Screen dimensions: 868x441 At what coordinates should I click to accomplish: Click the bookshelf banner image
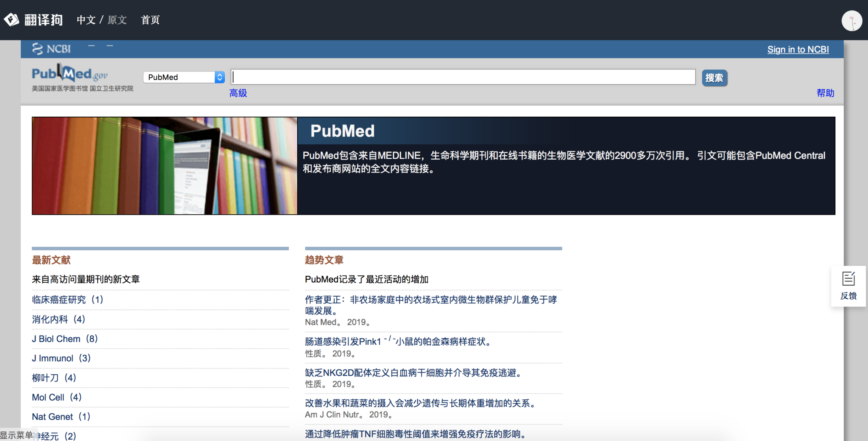(164, 166)
